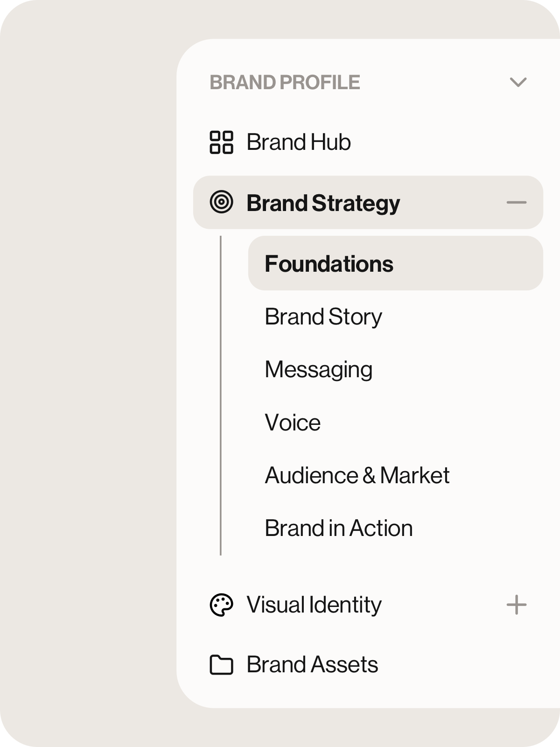Select Audience & Market under Brand Strategy
This screenshot has width=560, height=747.
pos(356,475)
